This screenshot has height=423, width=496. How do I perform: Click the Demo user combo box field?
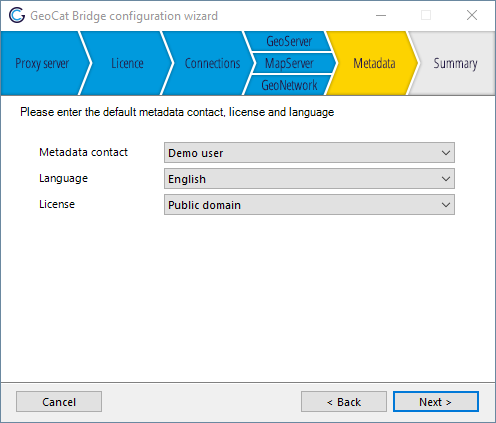309,153
